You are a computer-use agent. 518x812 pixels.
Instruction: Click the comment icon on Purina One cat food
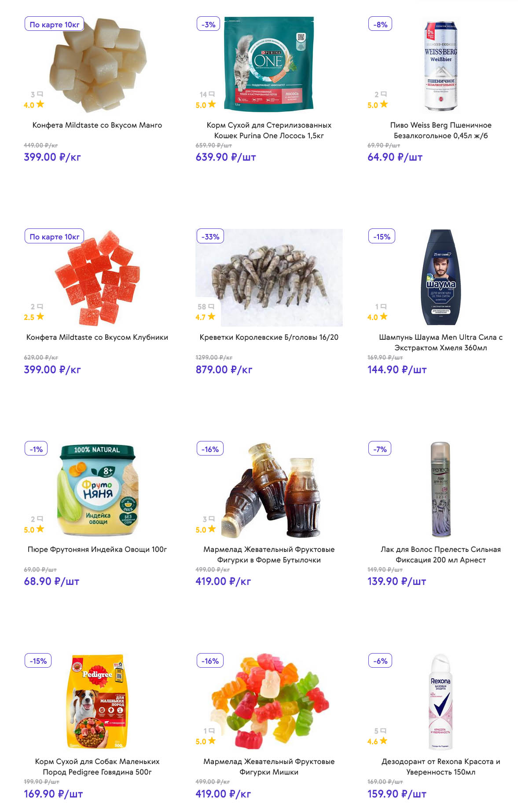212,94
